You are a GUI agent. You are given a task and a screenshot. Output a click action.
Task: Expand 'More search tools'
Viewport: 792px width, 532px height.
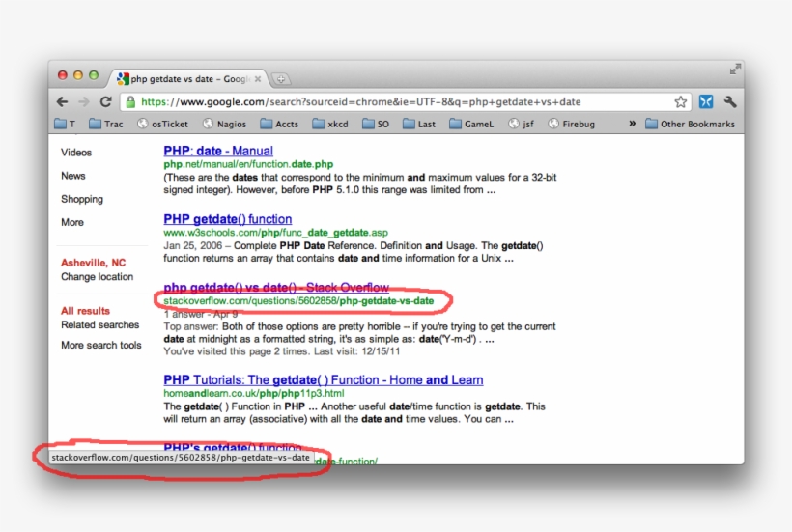coord(101,346)
